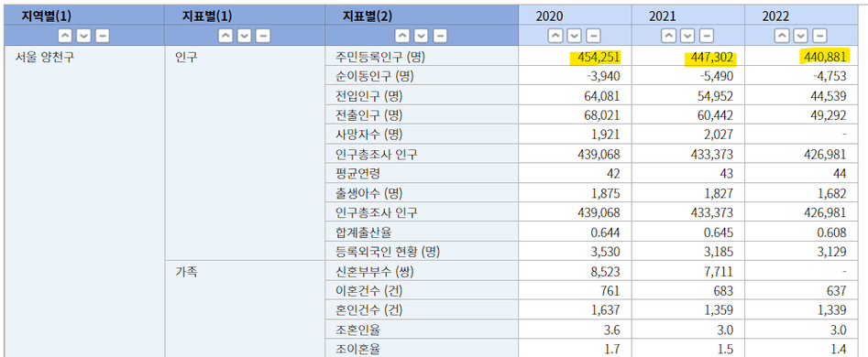Reset 지역별(1) column sort with minus icon
The height and width of the screenshot is (357, 868).
(102, 36)
